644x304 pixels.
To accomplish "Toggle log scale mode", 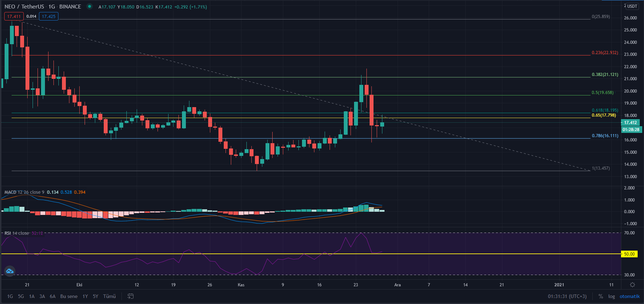I will click(x=611, y=296).
